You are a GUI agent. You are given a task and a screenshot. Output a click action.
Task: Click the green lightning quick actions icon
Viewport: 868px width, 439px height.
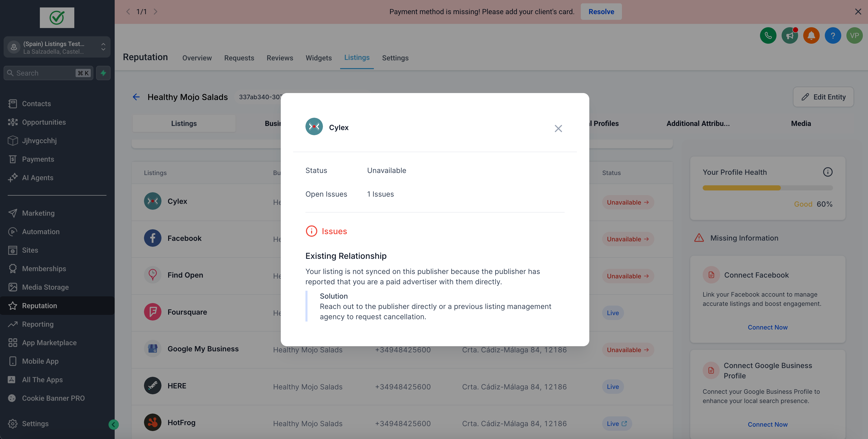pyautogui.click(x=103, y=73)
